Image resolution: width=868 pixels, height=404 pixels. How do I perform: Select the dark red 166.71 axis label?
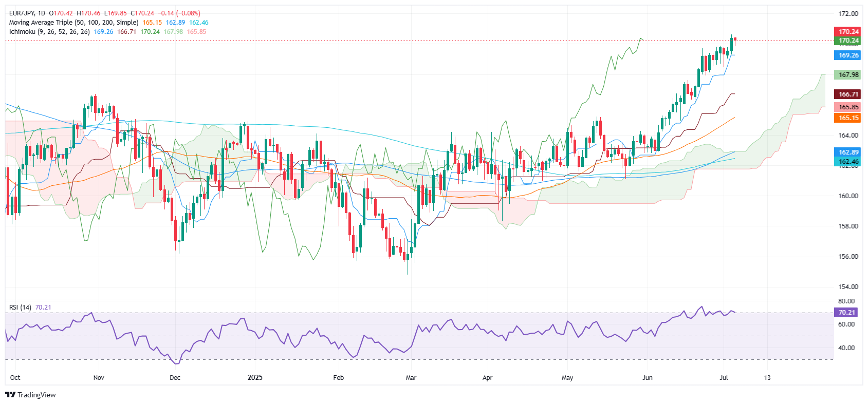(848, 94)
